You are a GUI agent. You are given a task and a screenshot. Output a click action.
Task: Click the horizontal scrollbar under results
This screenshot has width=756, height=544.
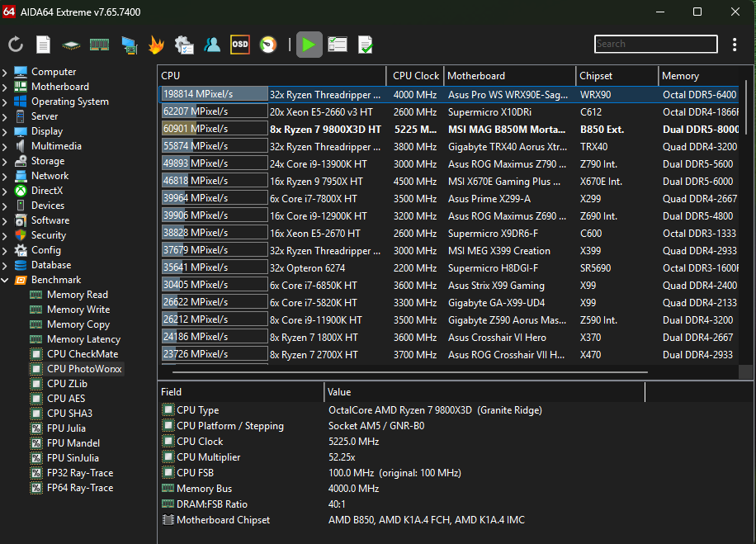tap(410, 372)
